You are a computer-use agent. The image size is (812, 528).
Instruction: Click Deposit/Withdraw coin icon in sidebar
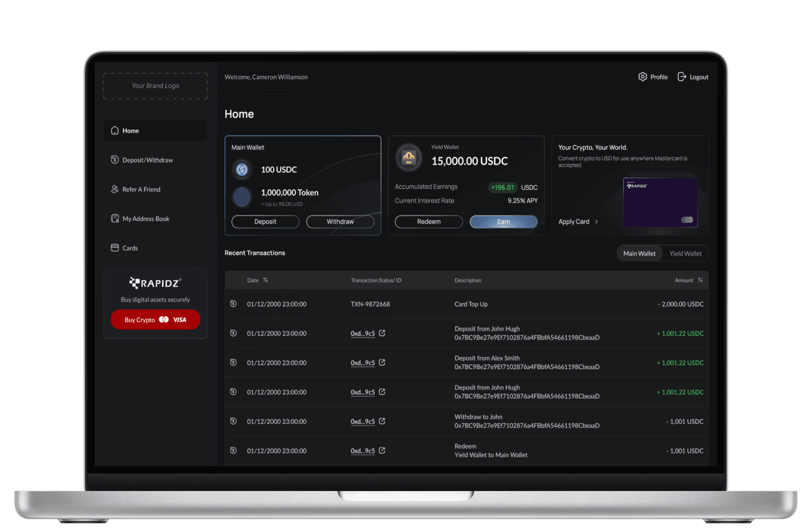115,160
